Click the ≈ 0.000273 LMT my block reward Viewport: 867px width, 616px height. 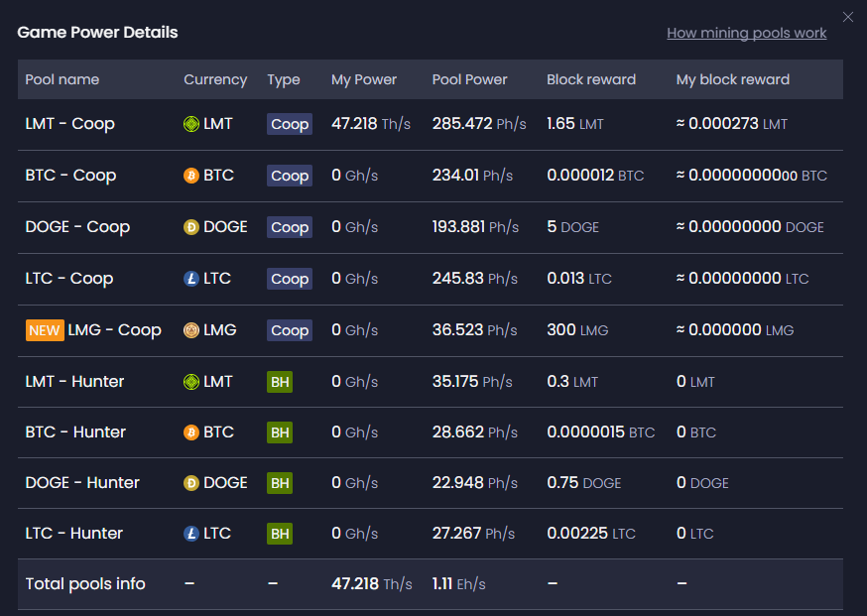click(x=731, y=124)
